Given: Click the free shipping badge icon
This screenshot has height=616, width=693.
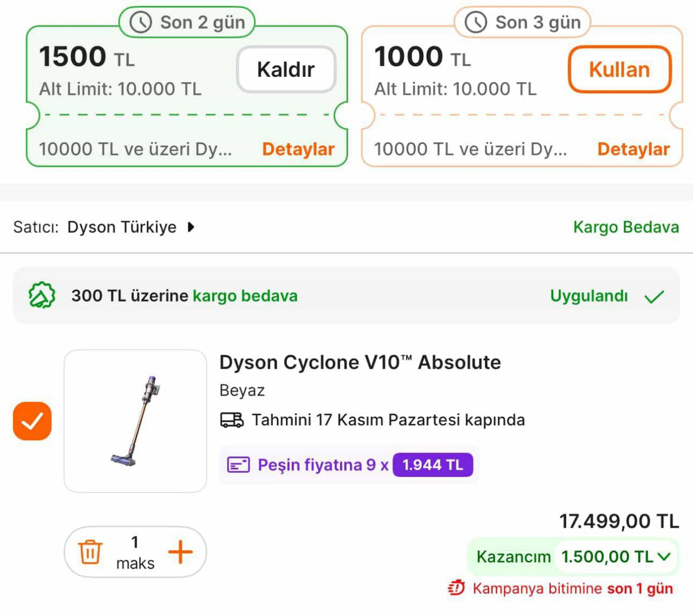Looking at the screenshot, I should click(x=42, y=296).
